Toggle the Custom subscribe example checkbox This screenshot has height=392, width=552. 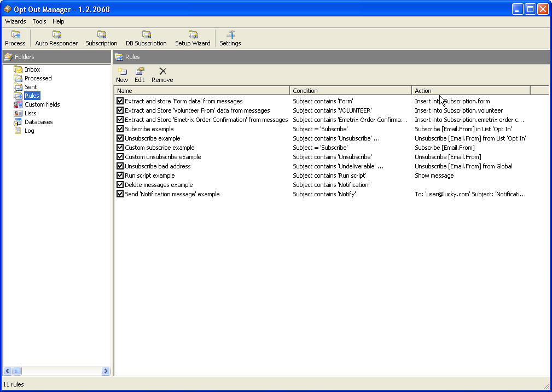[120, 148]
